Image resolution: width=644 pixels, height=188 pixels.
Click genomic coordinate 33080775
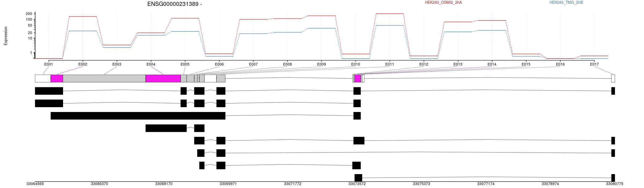coord(614,184)
